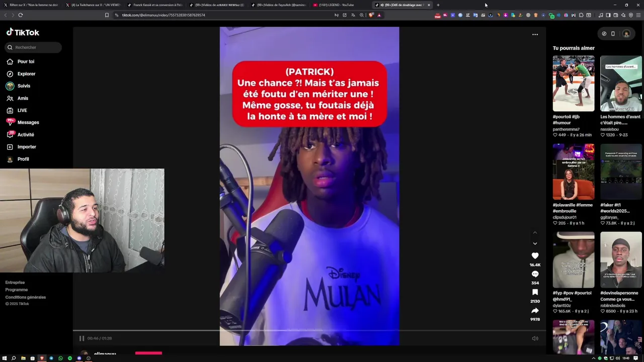Pause the video playback
Viewport: 644px width, 362px height.
[82, 338]
